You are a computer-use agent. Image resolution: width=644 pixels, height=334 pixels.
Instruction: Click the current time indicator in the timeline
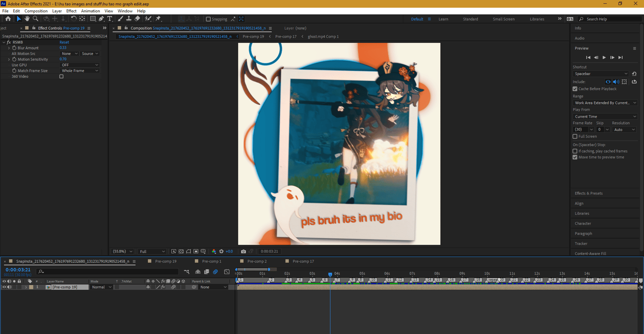click(x=330, y=274)
